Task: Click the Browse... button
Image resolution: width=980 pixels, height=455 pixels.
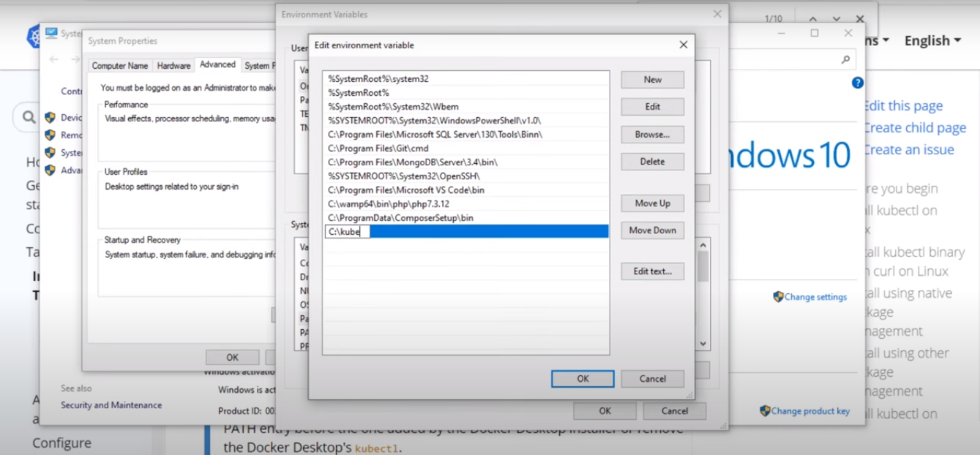Action: (652, 135)
